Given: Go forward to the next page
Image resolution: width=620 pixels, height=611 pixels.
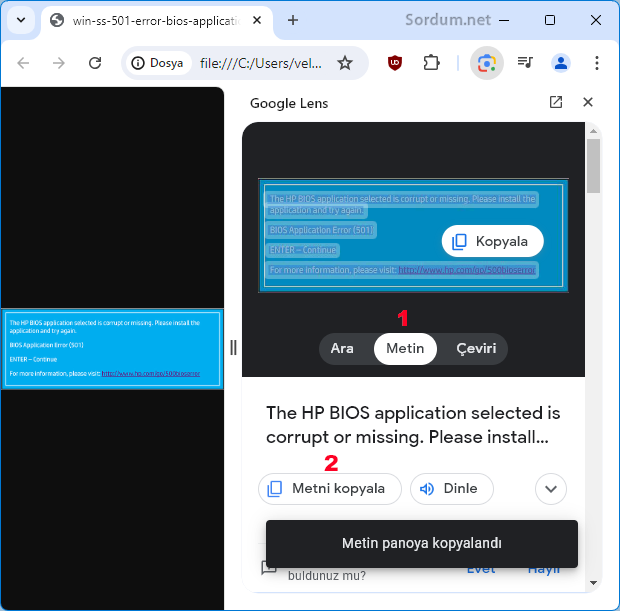Looking at the screenshot, I should [59, 63].
